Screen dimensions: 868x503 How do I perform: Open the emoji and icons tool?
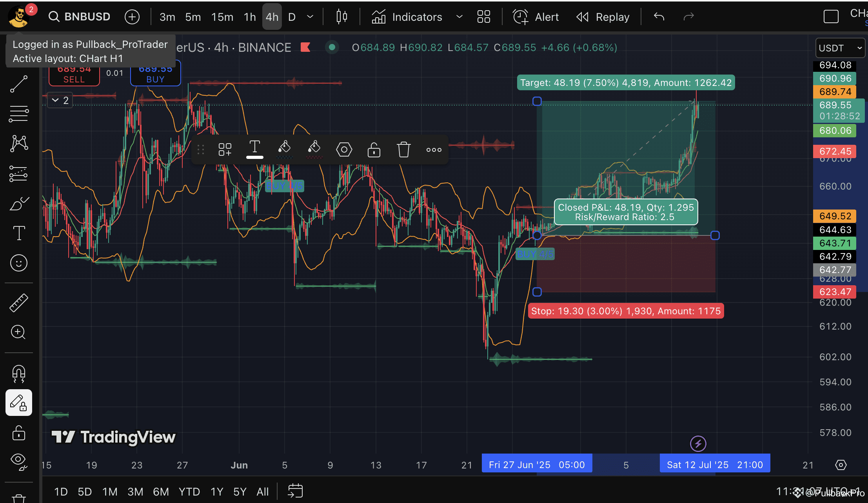tap(19, 263)
